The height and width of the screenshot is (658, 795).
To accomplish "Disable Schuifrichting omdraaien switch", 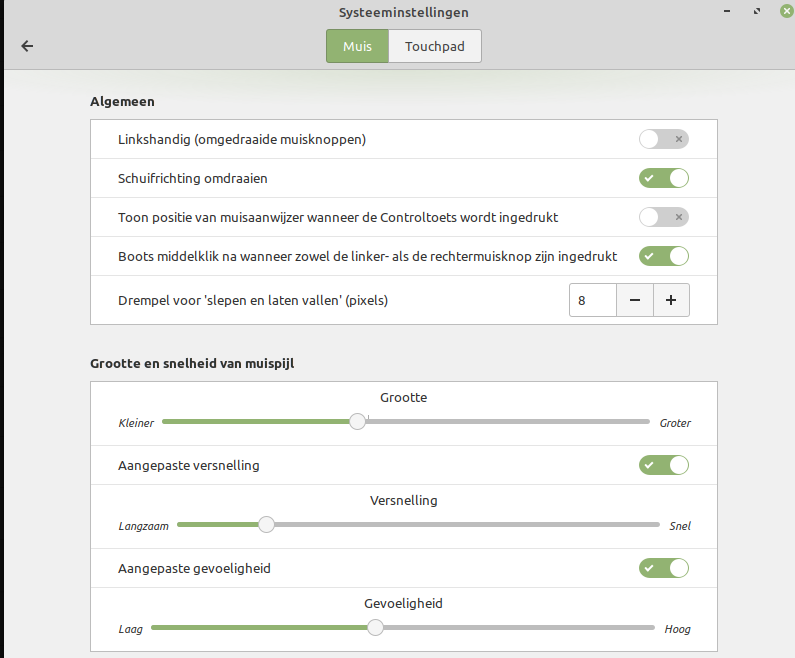I will (664, 179).
